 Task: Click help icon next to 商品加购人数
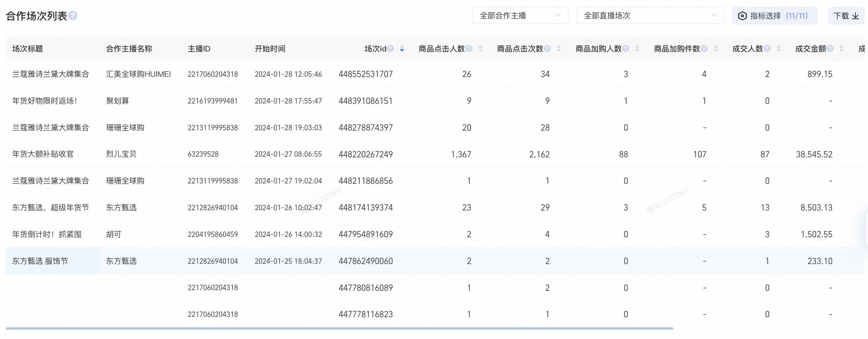pos(626,49)
